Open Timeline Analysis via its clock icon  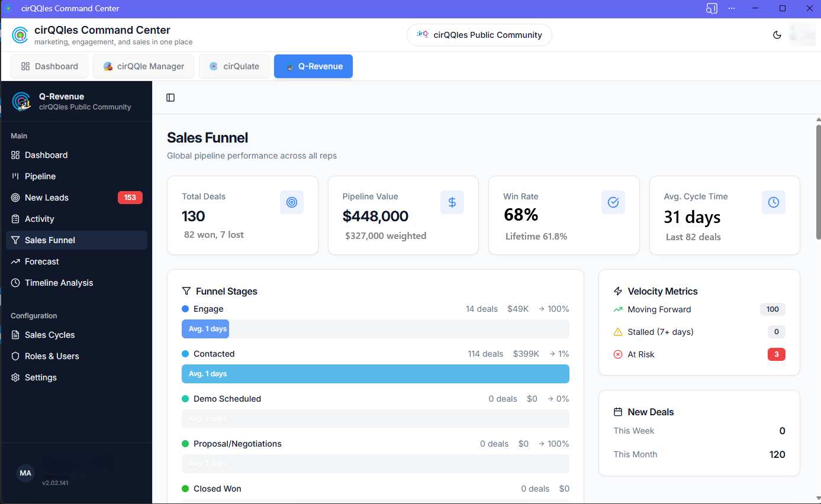tap(15, 282)
